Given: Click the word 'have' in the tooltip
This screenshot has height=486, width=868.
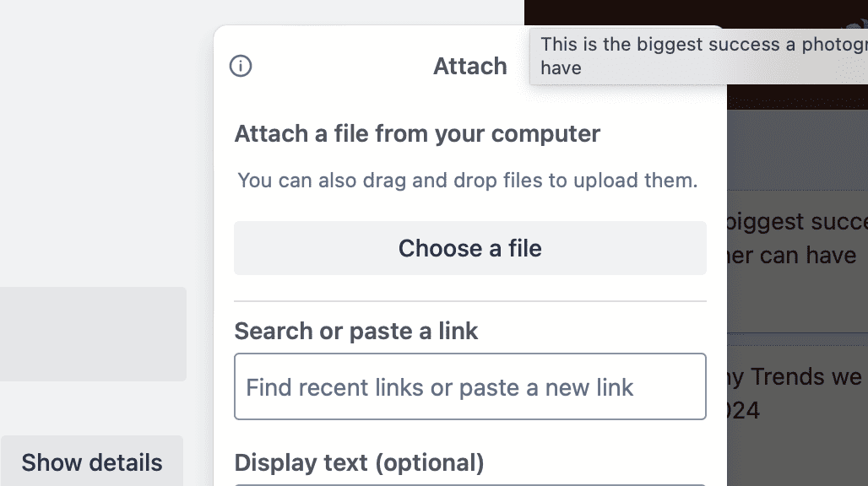Looking at the screenshot, I should point(561,67).
